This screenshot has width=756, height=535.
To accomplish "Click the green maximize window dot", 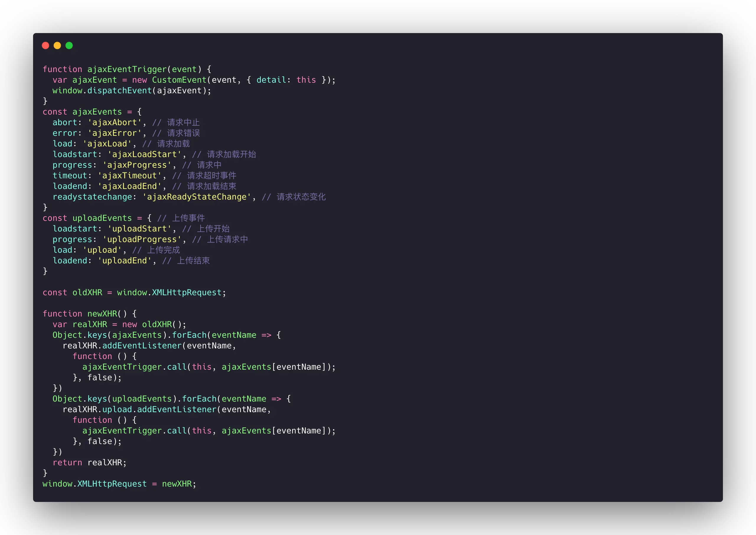I will pyautogui.click(x=69, y=45).
